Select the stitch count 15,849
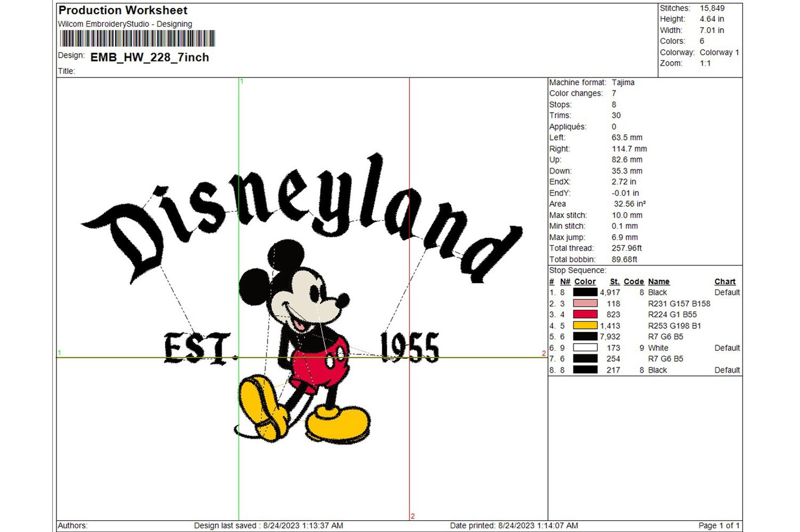This screenshot has width=800, height=532. tap(712, 8)
